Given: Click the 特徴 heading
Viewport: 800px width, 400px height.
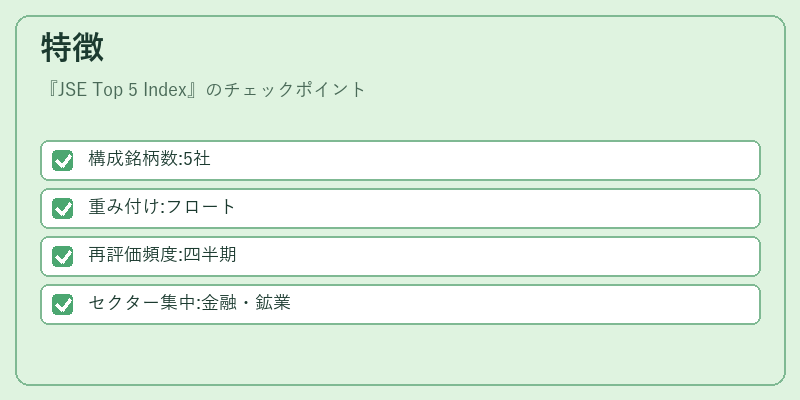Looking at the screenshot, I should point(72,47).
